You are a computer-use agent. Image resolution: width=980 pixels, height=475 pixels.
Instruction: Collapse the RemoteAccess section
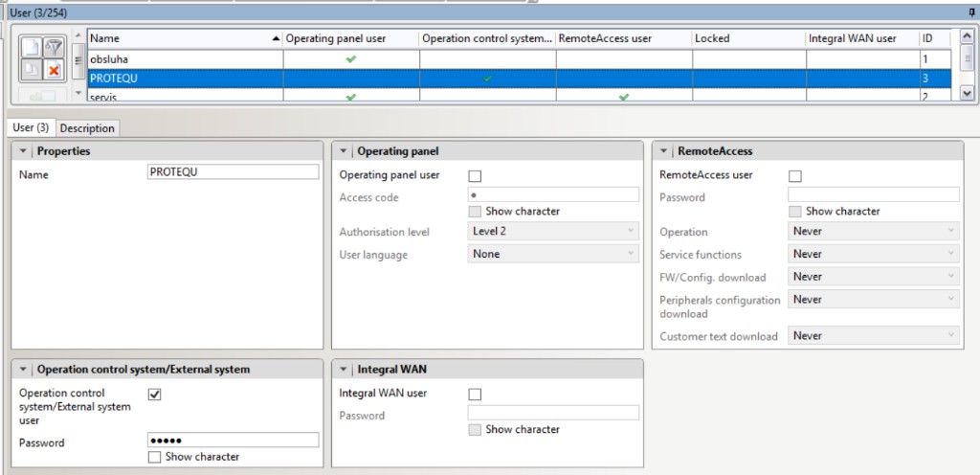[664, 151]
